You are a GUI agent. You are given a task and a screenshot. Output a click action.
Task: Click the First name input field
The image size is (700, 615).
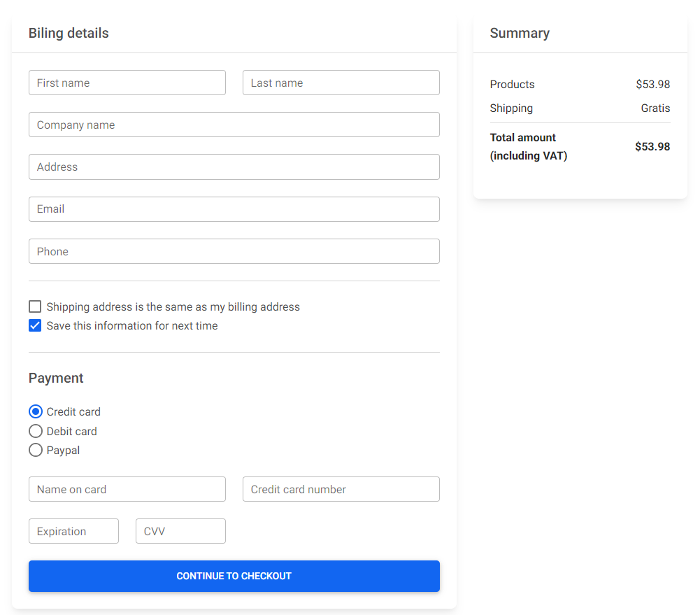point(127,83)
